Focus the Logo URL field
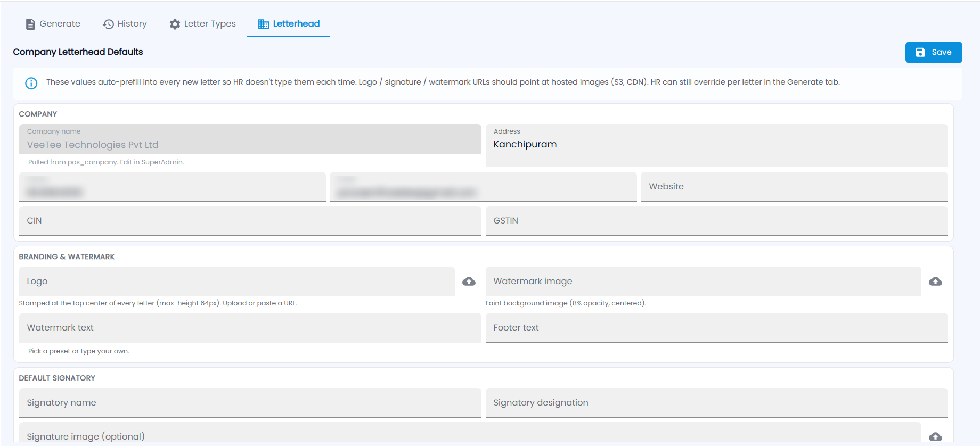This screenshot has width=980, height=446. tap(237, 282)
